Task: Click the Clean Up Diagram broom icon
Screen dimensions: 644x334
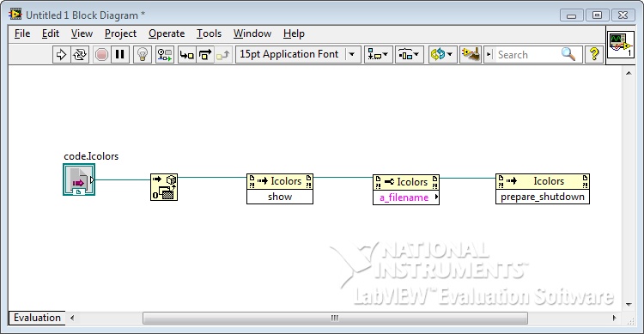Action: [471, 55]
